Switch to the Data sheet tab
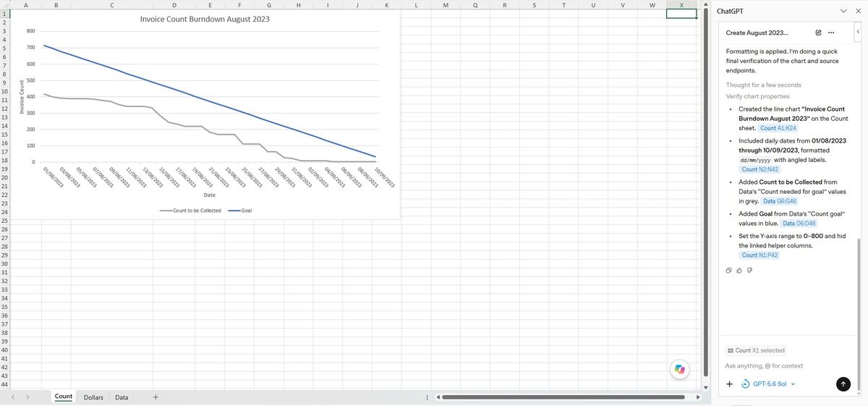868x406 pixels. coord(122,397)
